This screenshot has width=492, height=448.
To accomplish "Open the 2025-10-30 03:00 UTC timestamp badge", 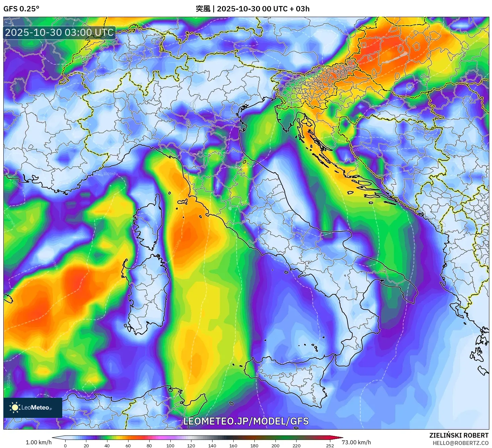I will [x=59, y=33].
